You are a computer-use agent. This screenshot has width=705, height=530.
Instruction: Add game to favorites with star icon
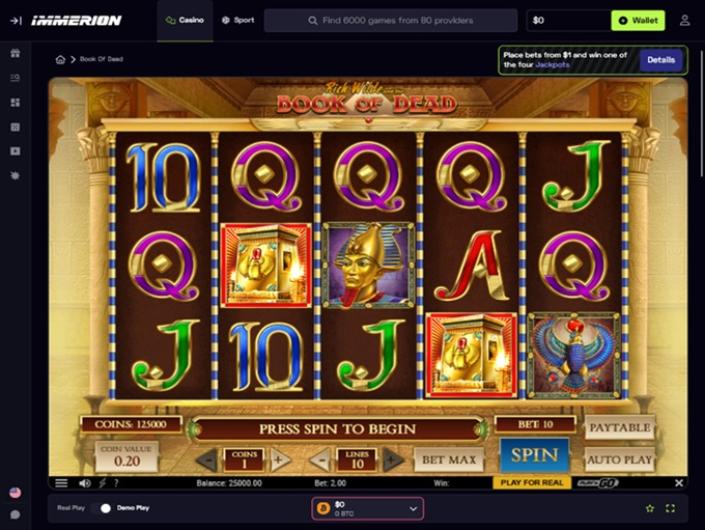pyautogui.click(x=650, y=508)
